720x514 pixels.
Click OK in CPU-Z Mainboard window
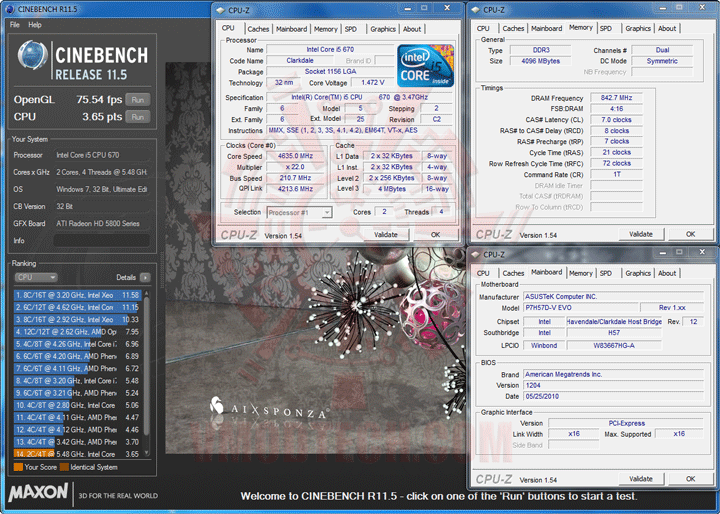tap(691, 479)
